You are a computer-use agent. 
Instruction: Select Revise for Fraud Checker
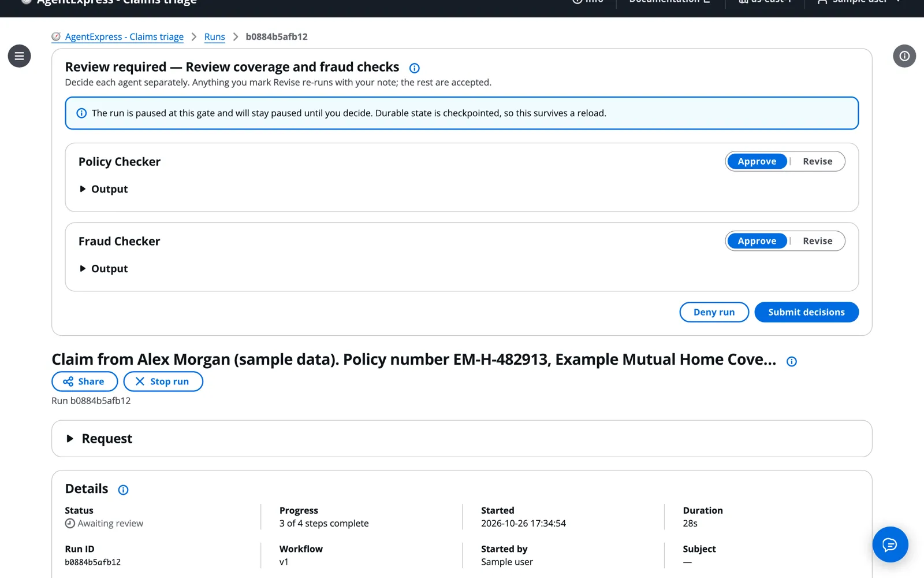[x=817, y=241]
